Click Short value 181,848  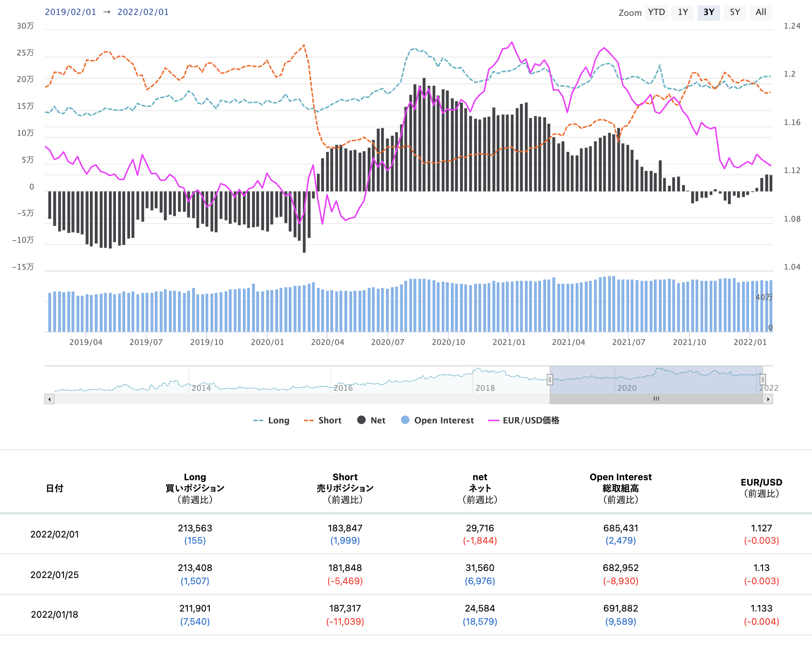coord(345,568)
